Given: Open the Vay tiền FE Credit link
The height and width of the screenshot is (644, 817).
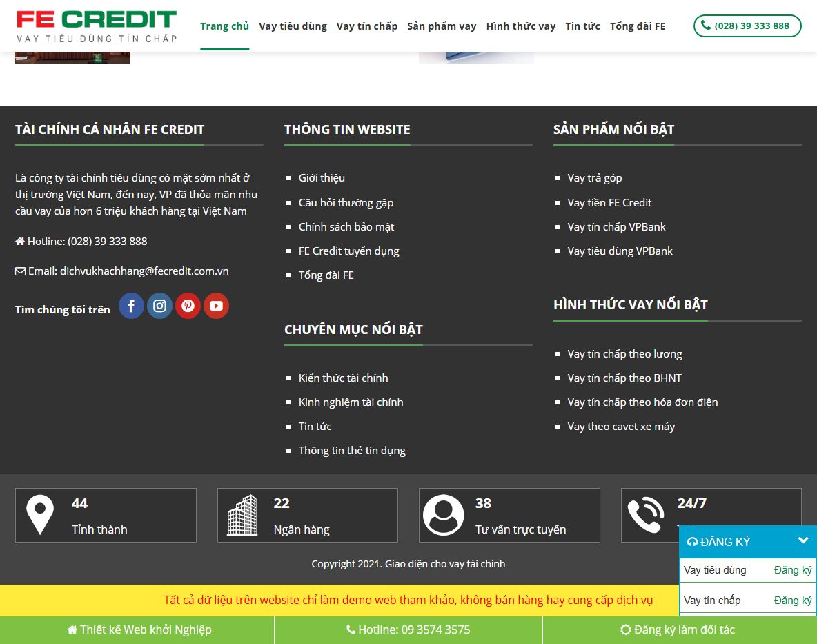Looking at the screenshot, I should click(609, 203).
